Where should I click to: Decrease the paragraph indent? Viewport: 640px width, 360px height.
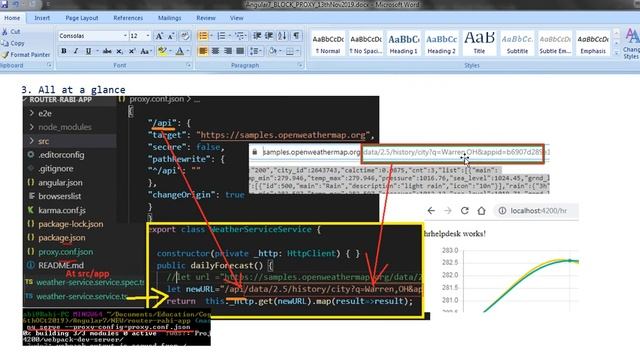(257, 36)
